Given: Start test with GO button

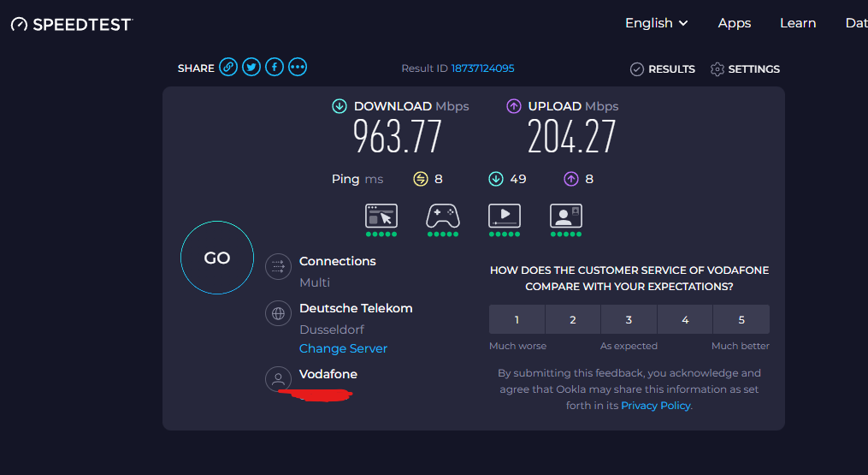Looking at the screenshot, I should 217,258.
